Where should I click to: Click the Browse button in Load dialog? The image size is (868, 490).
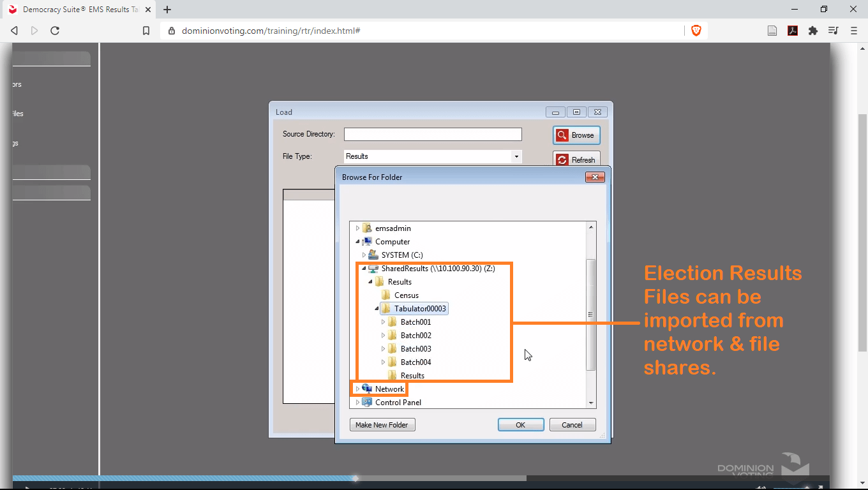pyautogui.click(x=576, y=135)
